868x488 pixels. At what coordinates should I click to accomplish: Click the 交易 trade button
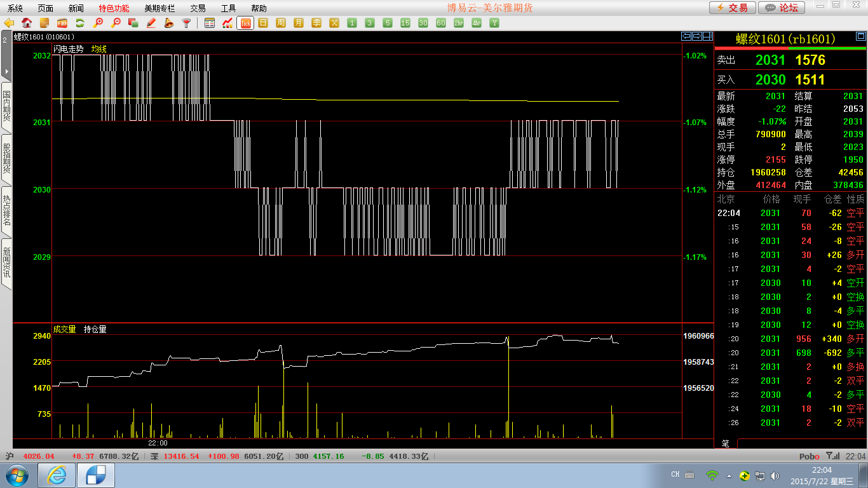(x=732, y=8)
